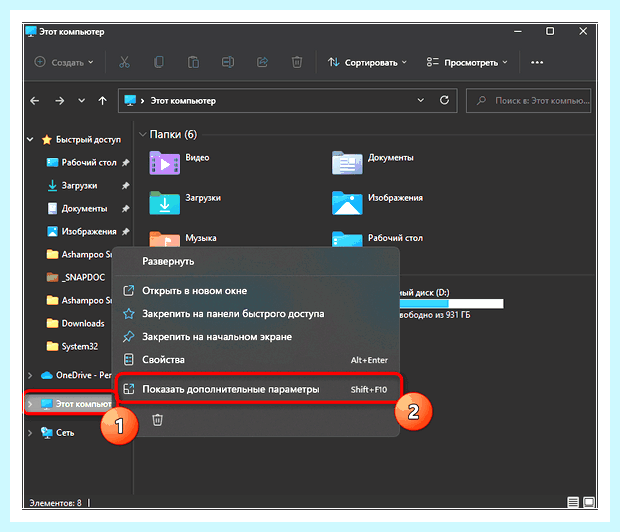
Task: Expand the address bar history dropdown
Action: (421, 100)
